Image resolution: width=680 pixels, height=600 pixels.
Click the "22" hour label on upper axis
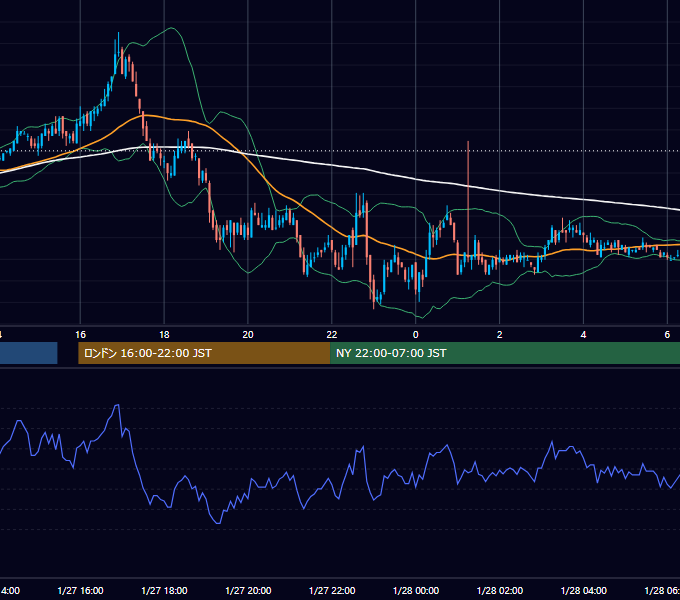coord(332,335)
